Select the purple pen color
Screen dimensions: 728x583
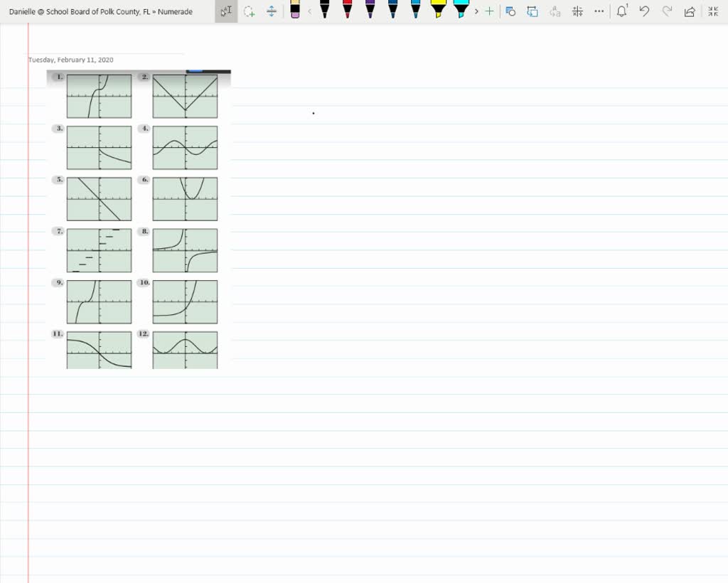click(370, 11)
